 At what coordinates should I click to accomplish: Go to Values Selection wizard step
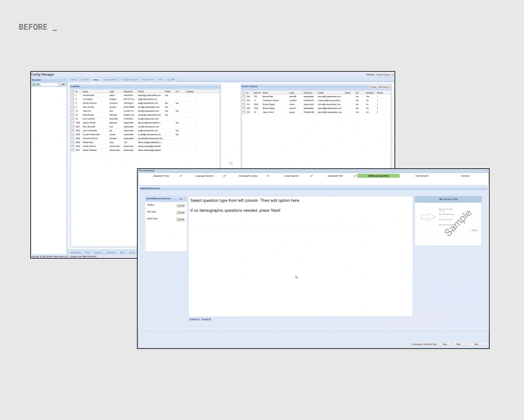[x=291, y=176]
